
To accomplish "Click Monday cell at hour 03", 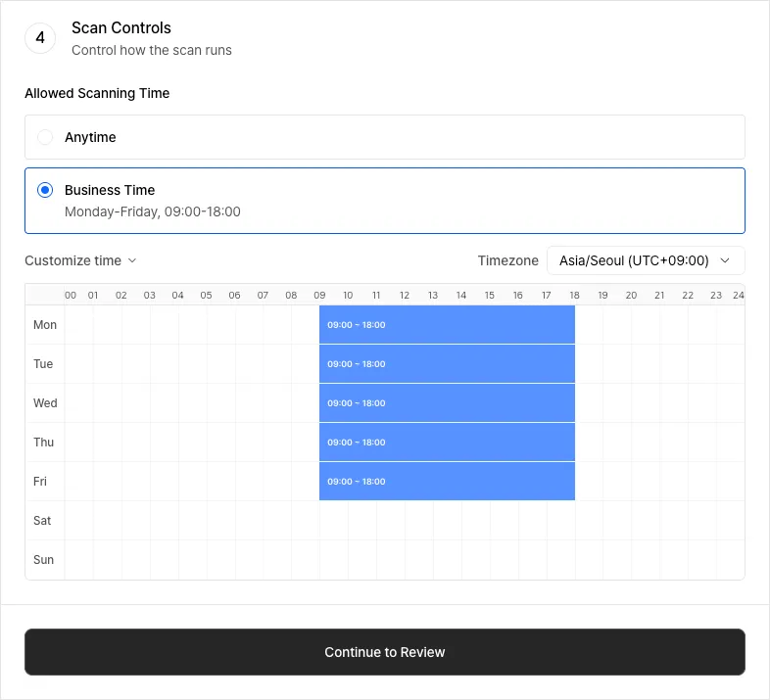I will (x=164, y=325).
